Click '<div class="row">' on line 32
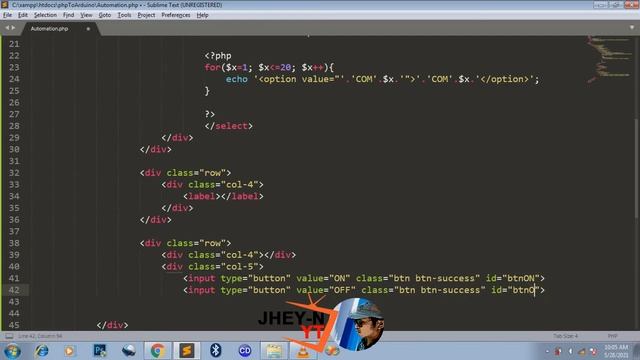This screenshot has width=640, height=360. coord(185,173)
